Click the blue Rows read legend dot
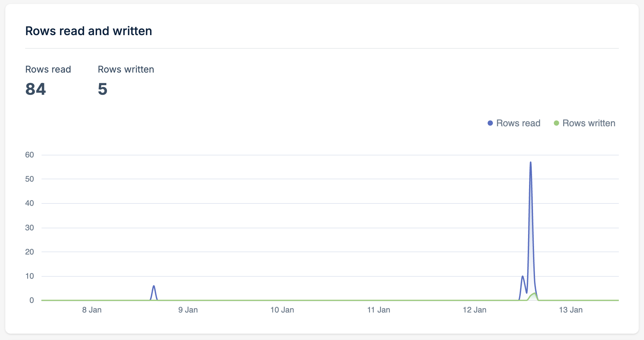 (490, 123)
